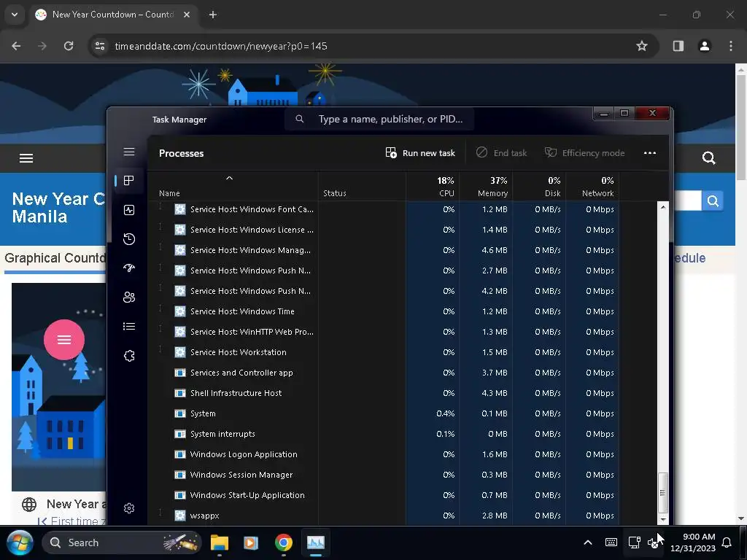Click the Efficiency mode button
This screenshot has height=560, width=747.
584,153
